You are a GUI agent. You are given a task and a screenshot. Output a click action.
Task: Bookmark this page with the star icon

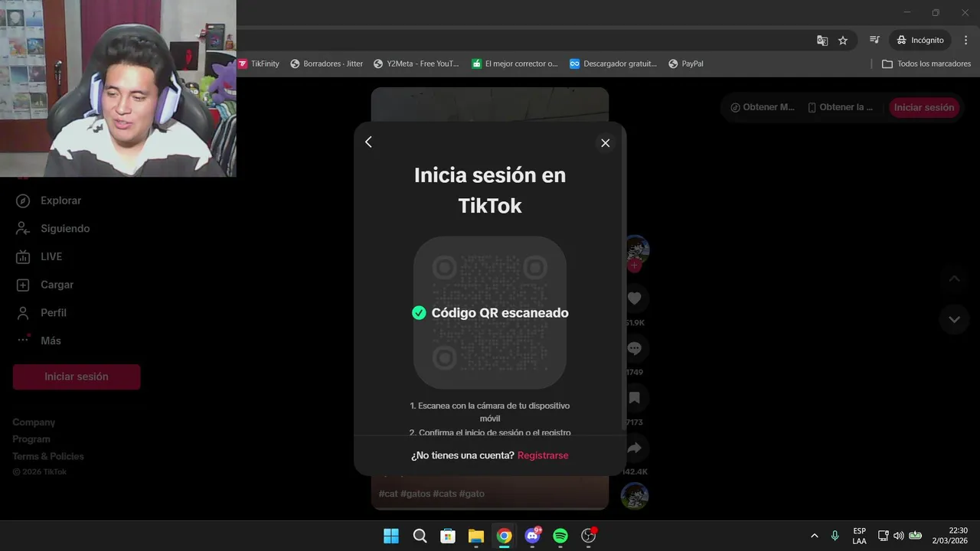coord(843,40)
